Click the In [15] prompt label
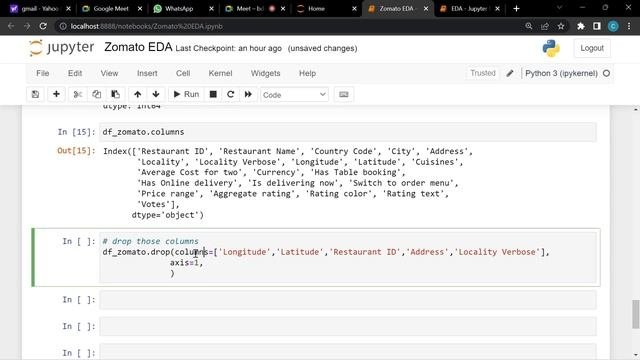Viewport: 640px width, 360px height. click(76, 132)
